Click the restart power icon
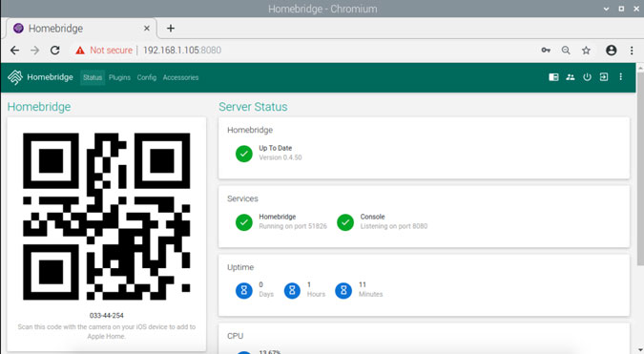This screenshot has width=644, height=354. [x=588, y=76]
